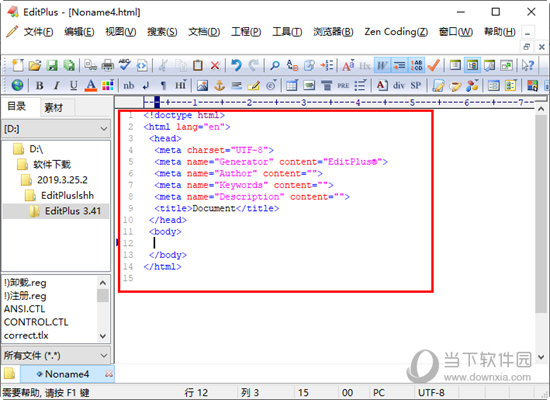Viewport: 550px width, 400px height.
Task: Open the 搜索(S) menu
Action: point(162,32)
